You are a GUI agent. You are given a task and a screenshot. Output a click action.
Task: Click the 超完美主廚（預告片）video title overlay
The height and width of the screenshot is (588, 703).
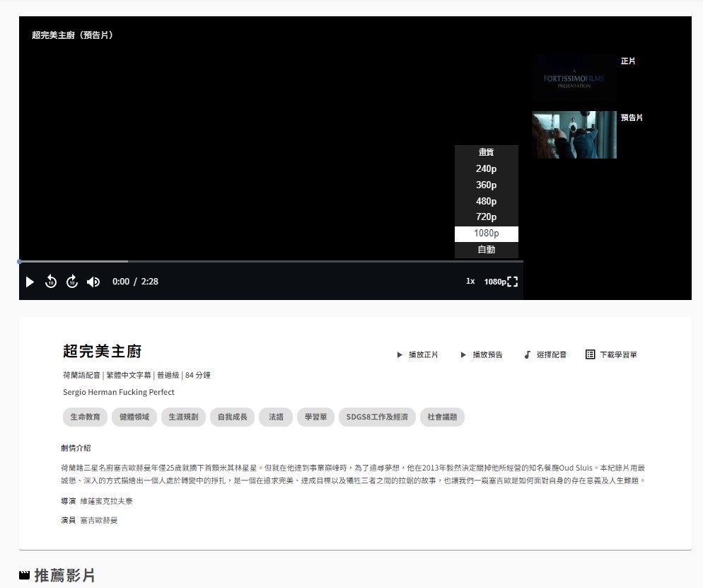[x=72, y=35]
